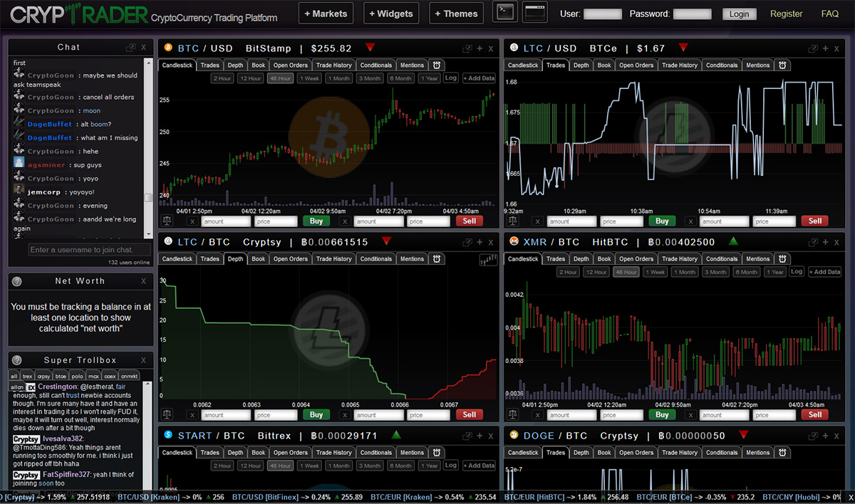Open the alarm clock tab in LTC/BTC Cryptsy widget
Screen dimensions: 855x504
point(437,259)
